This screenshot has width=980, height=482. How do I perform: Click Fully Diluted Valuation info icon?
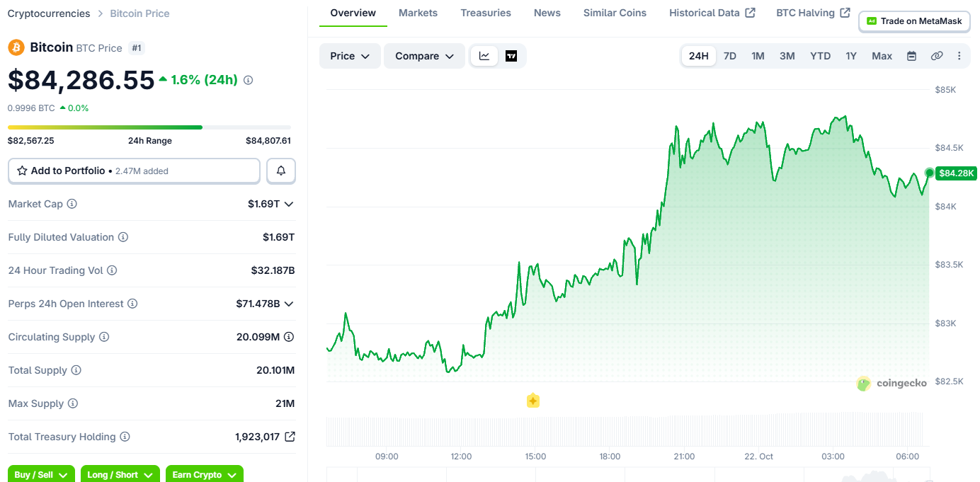[x=123, y=237]
